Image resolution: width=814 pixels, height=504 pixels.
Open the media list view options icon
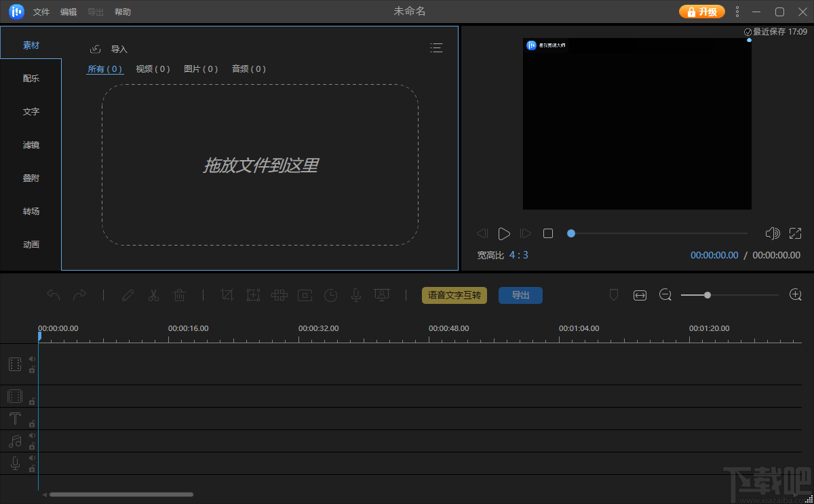436,47
